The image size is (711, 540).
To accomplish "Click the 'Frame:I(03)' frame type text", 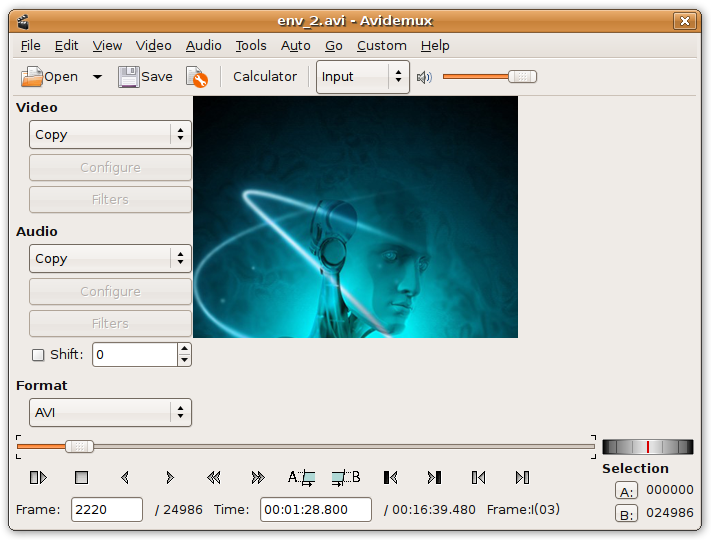I will click(523, 510).
